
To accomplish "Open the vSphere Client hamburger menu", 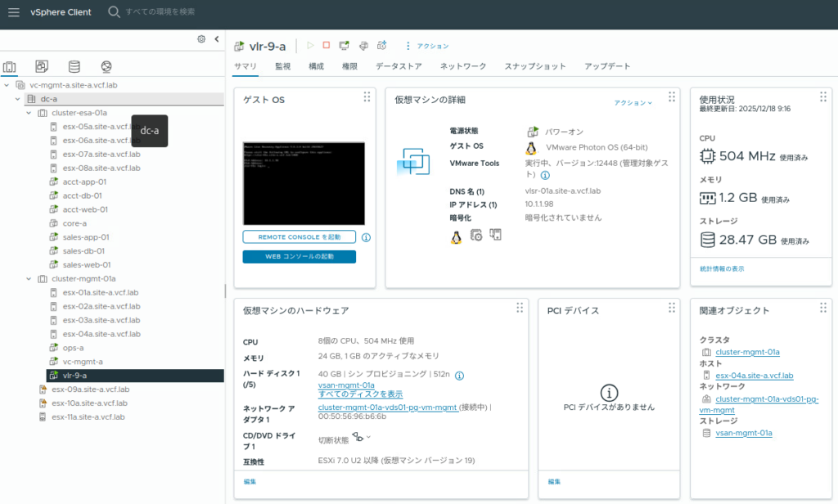I will tap(14, 12).
